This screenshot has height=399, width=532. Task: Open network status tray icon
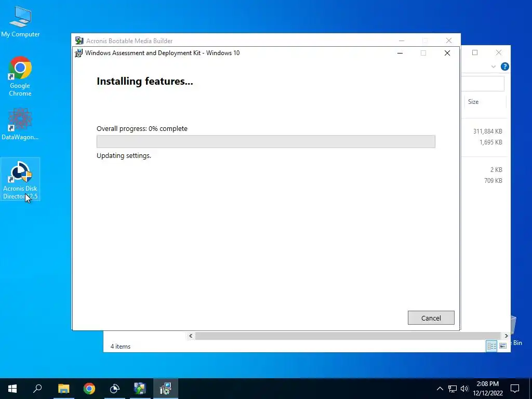[453, 389]
